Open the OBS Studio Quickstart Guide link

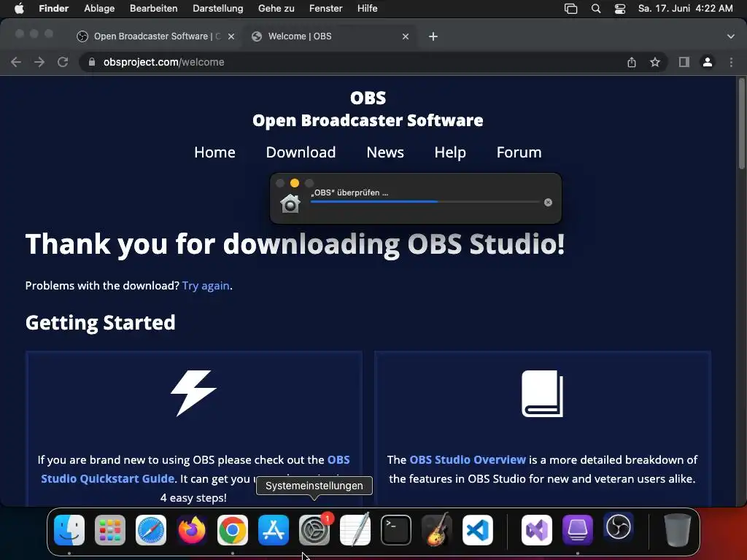(108, 478)
